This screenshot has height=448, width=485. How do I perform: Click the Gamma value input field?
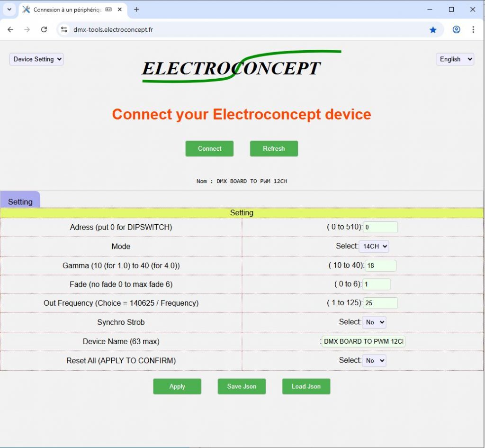pos(380,265)
